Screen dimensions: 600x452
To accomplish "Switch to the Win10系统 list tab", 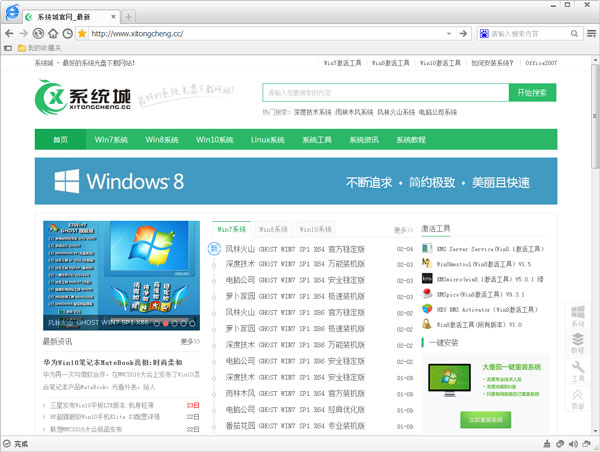I will 315,229.
